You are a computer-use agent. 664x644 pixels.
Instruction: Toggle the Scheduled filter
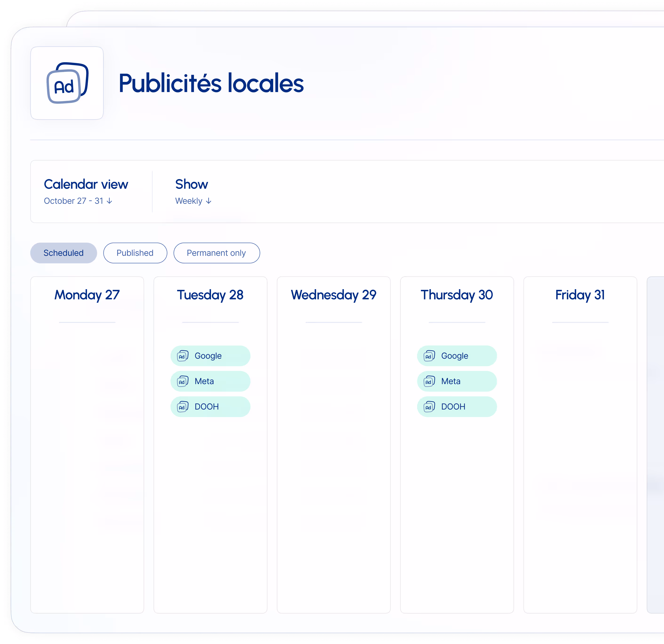(x=63, y=253)
